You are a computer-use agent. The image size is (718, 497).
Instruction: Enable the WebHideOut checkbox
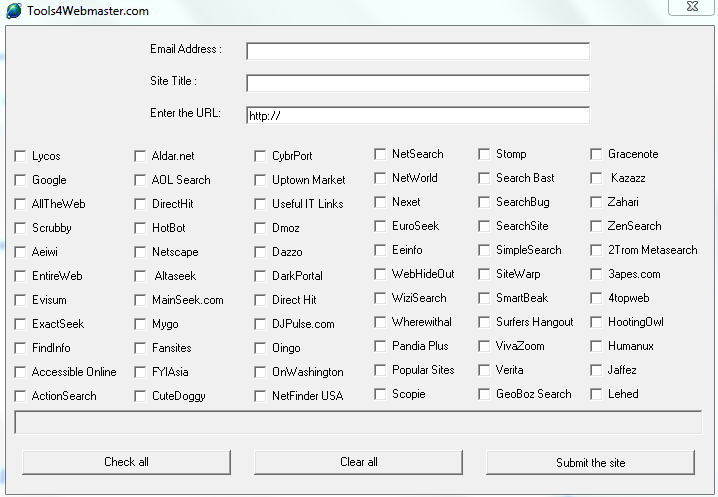(380, 274)
